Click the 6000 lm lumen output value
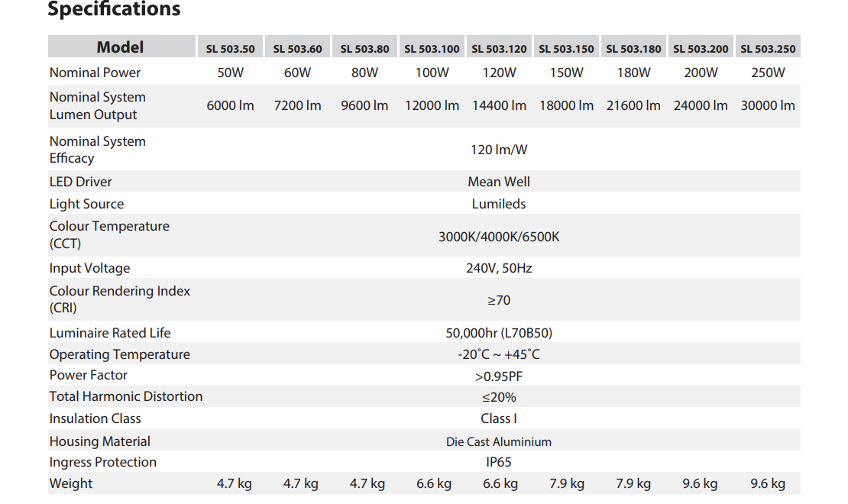Image resolution: width=848 pixels, height=504 pixels. tap(230, 105)
